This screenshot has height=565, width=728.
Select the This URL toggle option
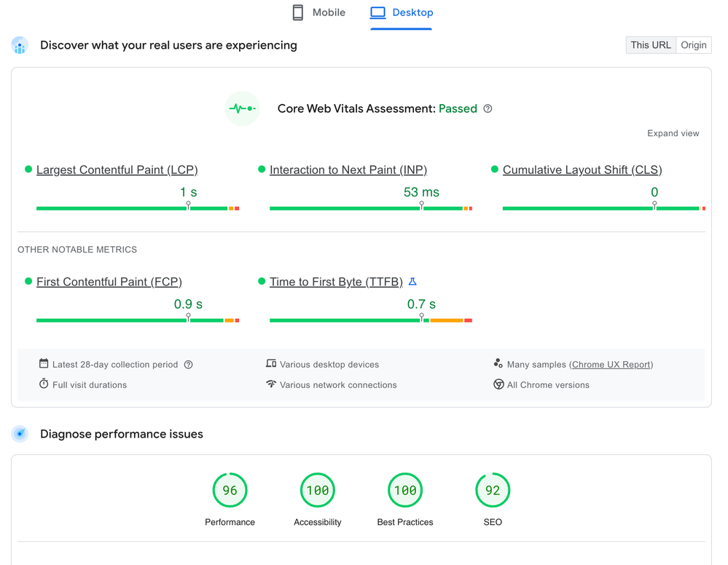pyautogui.click(x=651, y=45)
